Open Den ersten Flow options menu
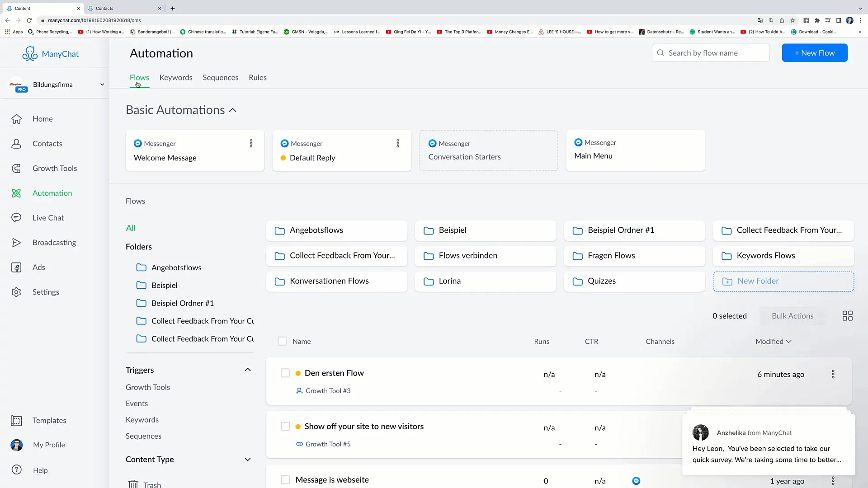This screenshot has width=868, height=488. point(833,374)
